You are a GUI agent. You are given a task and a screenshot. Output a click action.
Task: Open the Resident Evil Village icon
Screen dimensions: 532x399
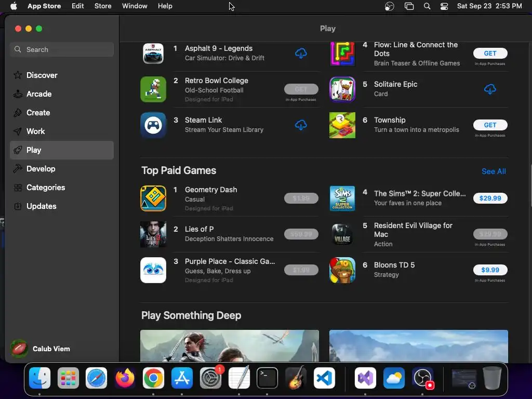tap(342, 234)
